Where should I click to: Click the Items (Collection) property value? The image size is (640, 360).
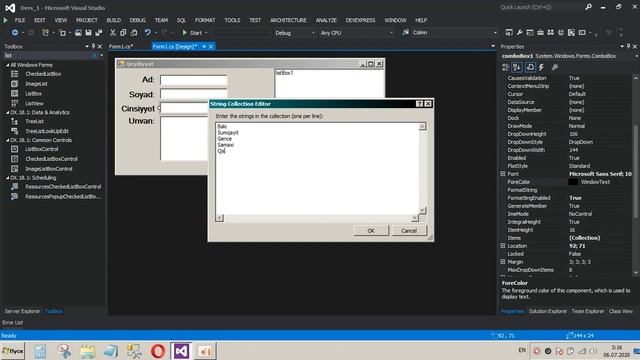(x=584, y=238)
